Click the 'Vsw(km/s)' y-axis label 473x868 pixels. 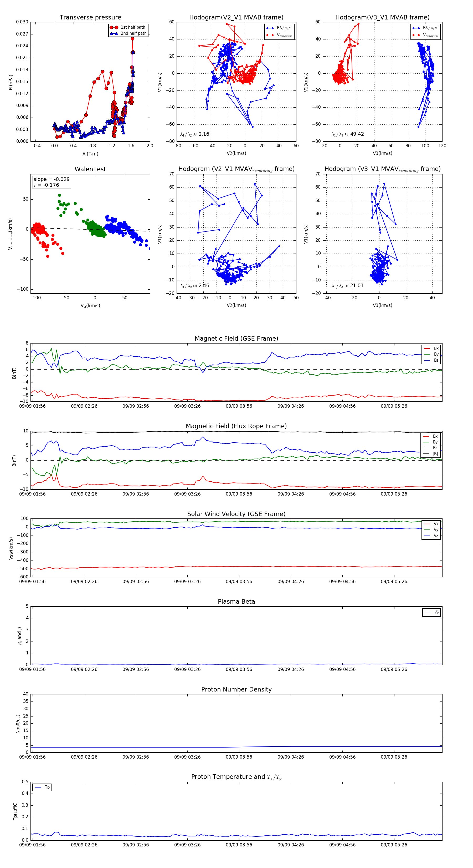click(11, 548)
